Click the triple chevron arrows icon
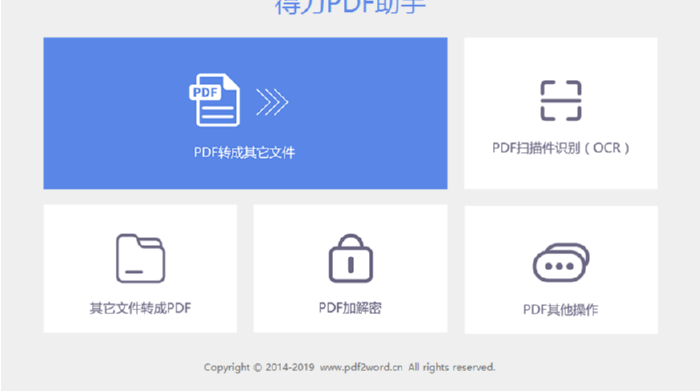 click(272, 102)
